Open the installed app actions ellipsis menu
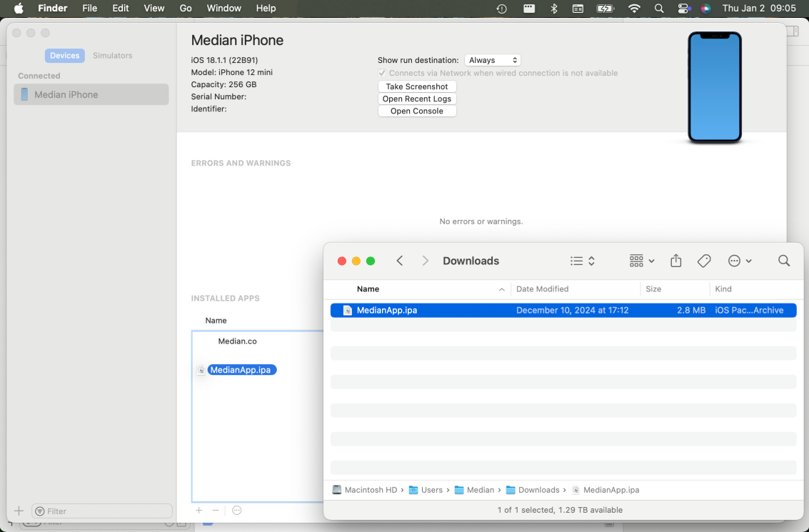Screen dimensions: 809x532 point(236,510)
